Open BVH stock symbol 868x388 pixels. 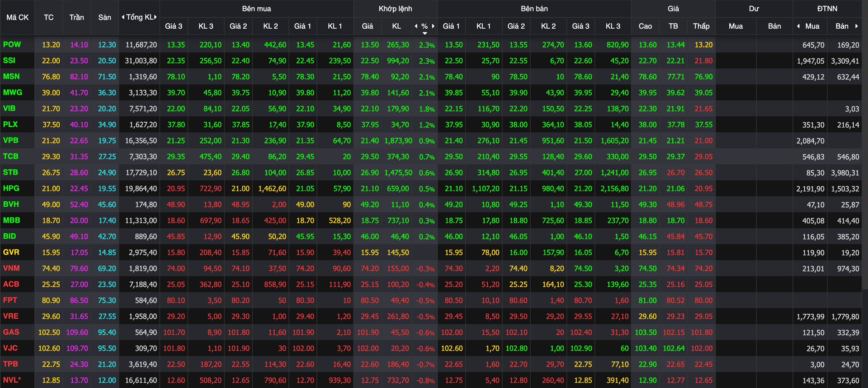coord(11,204)
